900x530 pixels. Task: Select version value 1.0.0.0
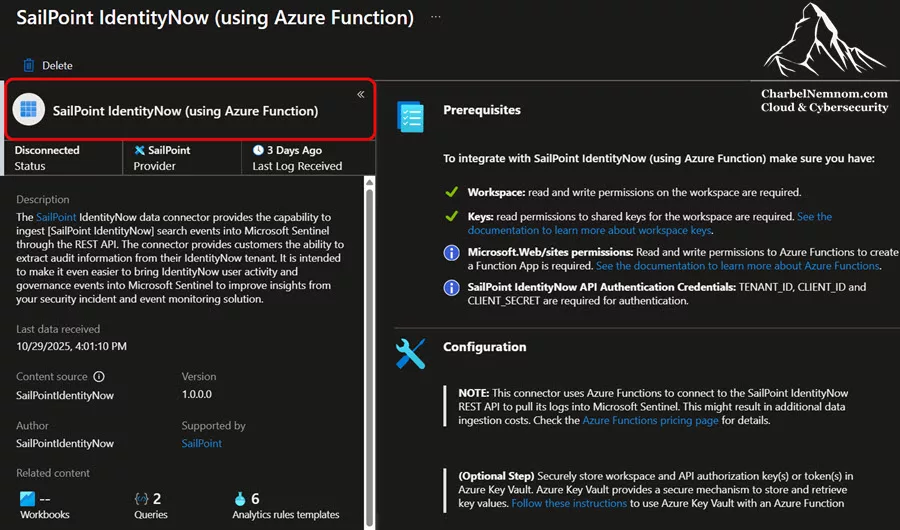click(197, 394)
